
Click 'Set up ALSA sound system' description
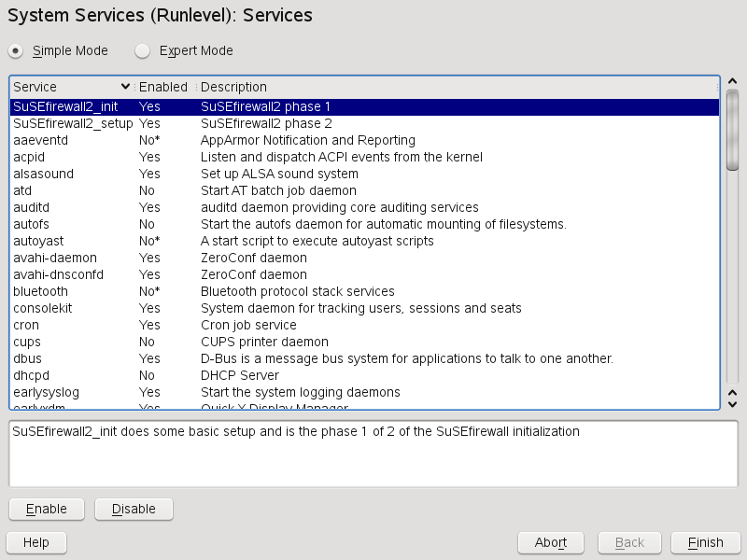279,174
